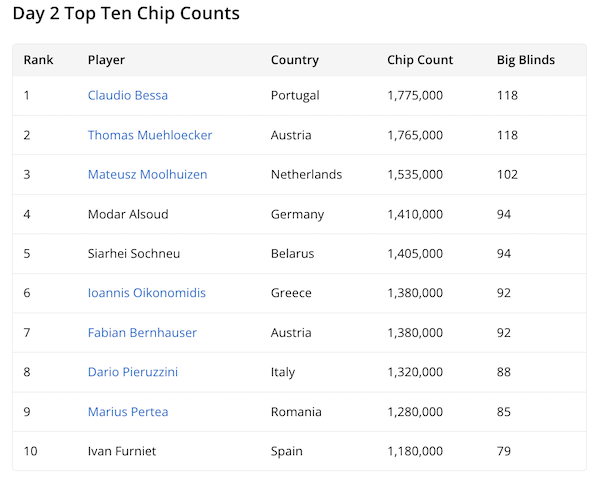Click Marius Pertea player link
This screenshot has height=487, width=600.
pos(128,412)
